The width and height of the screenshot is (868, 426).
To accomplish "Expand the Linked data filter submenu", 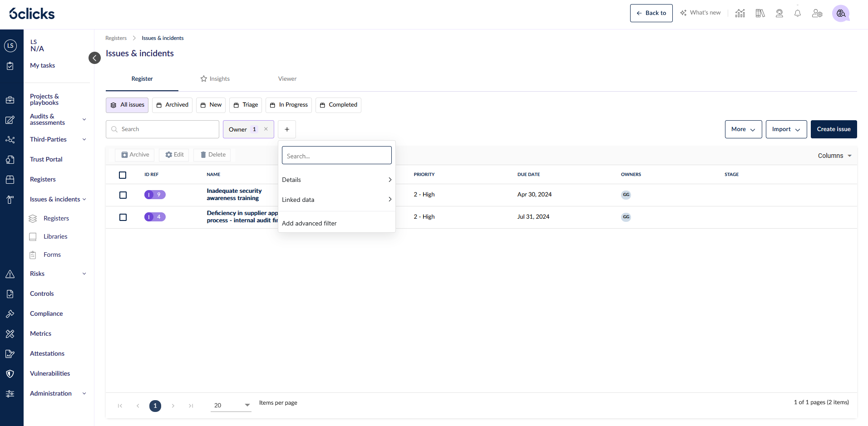I will tap(336, 200).
